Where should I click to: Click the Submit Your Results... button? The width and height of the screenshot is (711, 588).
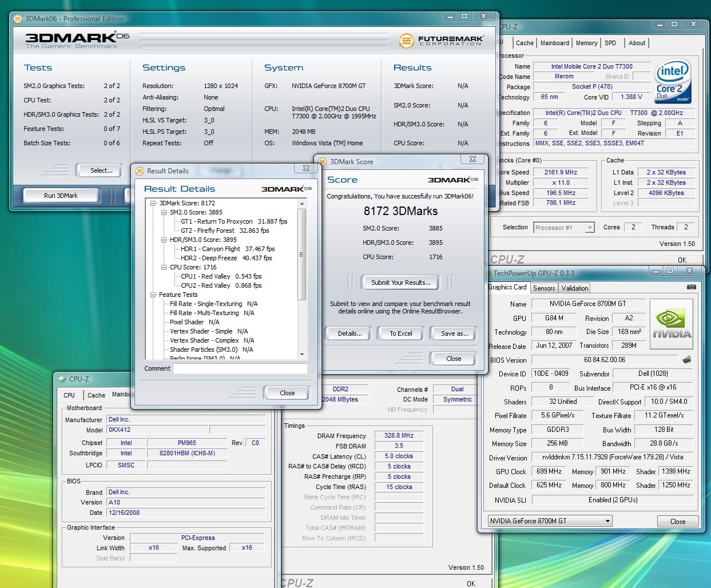click(400, 283)
